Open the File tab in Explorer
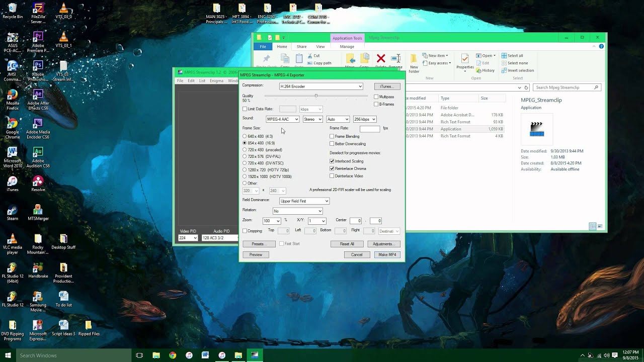This screenshot has width=644, height=362. click(263, 47)
